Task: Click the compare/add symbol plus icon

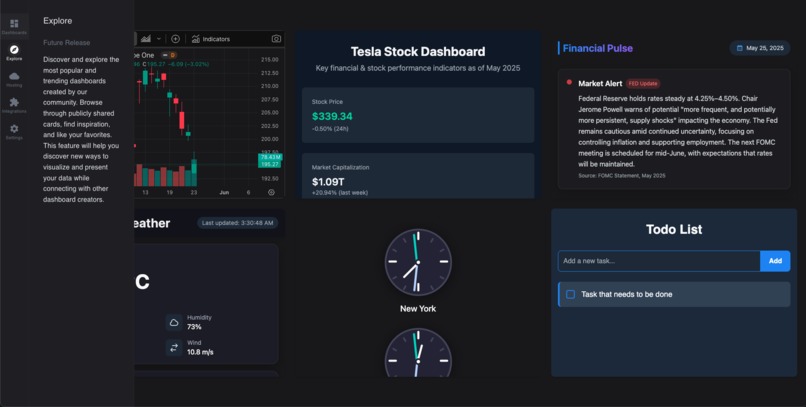Action: tap(175, 39)
